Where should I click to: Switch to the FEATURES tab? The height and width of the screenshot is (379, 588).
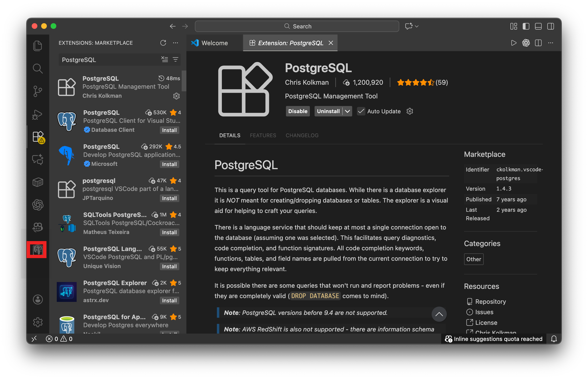(263, 135)
